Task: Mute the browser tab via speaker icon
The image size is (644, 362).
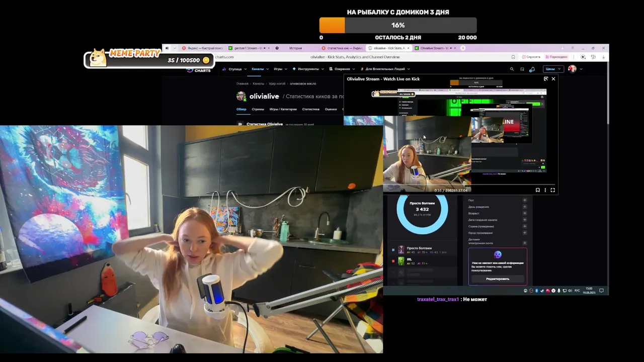Action: pyautogui.click(x=167, y=48)
